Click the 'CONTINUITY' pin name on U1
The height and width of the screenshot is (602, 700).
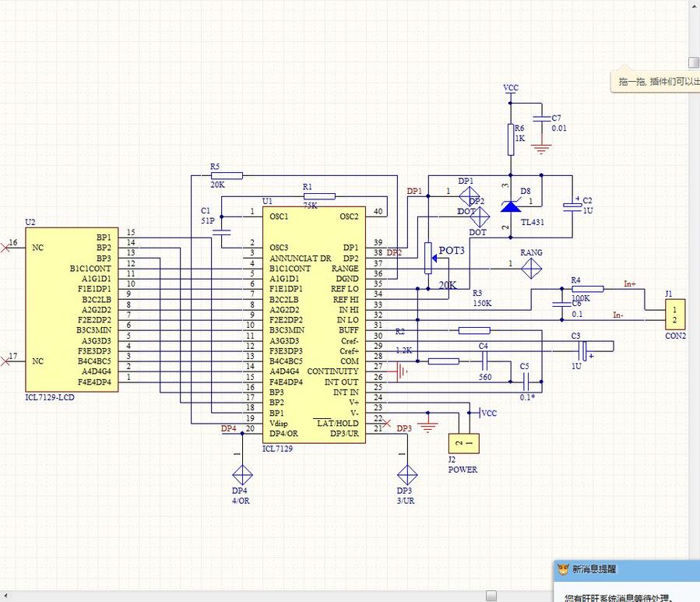(x=332, y=371)
